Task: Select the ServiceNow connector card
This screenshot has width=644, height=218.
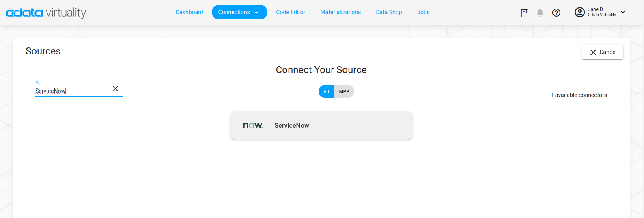Action: (321, 125)
